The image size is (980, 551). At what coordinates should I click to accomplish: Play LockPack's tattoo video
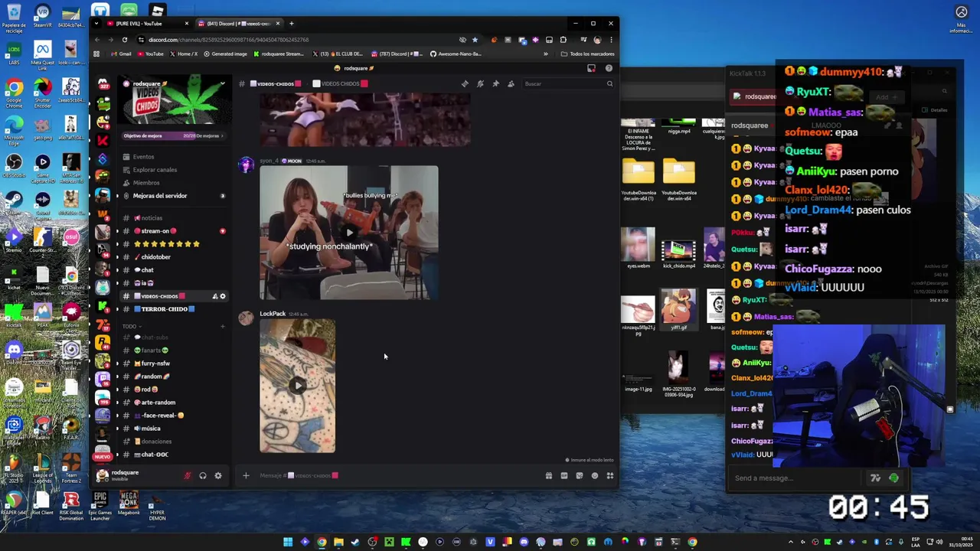[298, 386]
